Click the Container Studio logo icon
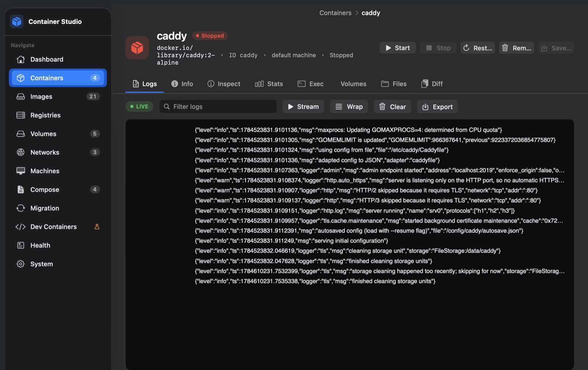588x370 pixels. (x=17, y=22)
